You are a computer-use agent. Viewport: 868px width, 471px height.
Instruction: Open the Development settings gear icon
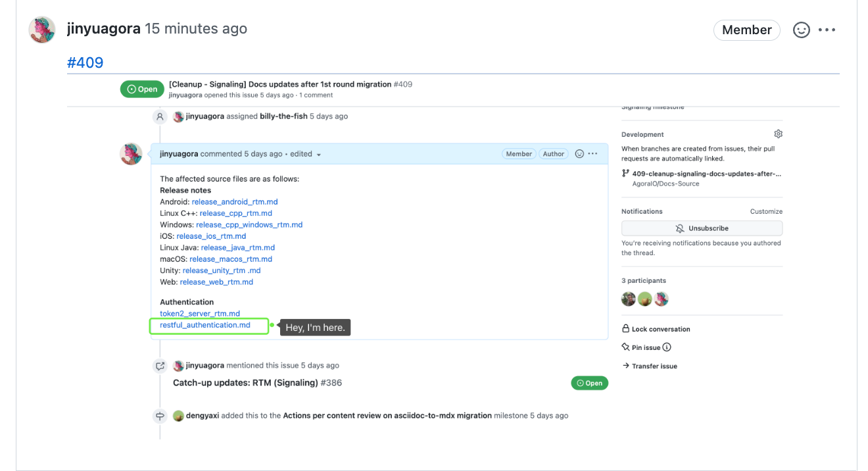pyautogui.click(x=778, y=133)
